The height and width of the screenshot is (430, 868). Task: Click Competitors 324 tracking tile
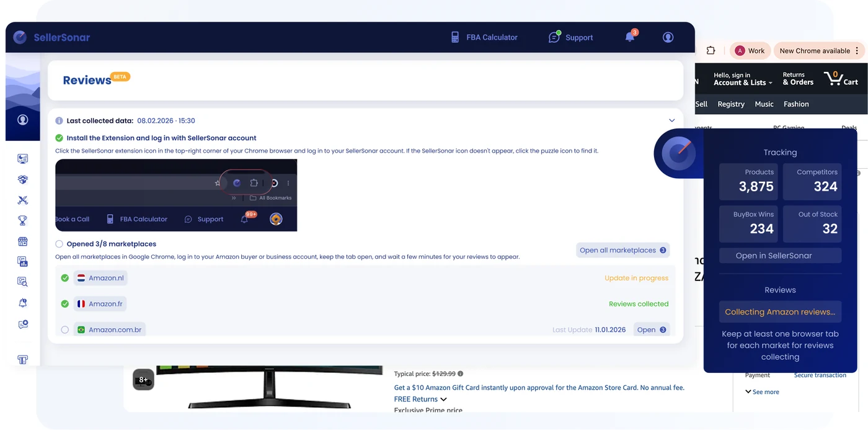pos(812,181)
